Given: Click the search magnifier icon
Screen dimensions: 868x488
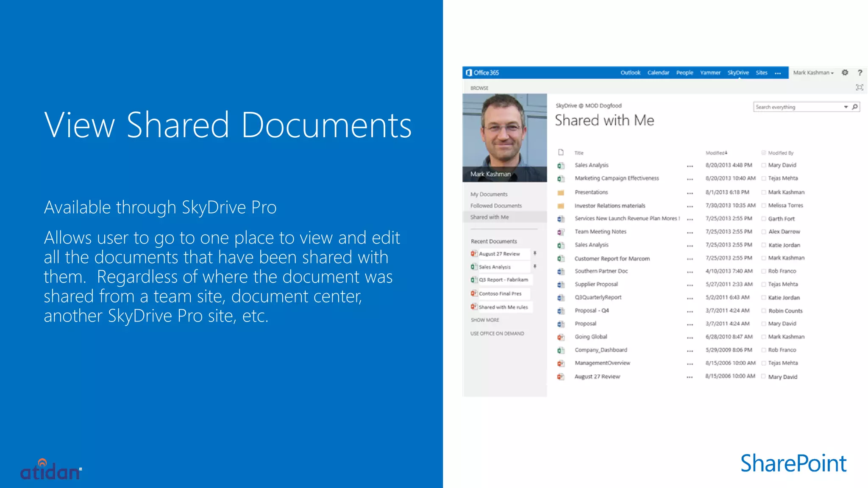Looking at the screenshot, I should (855, 107).
